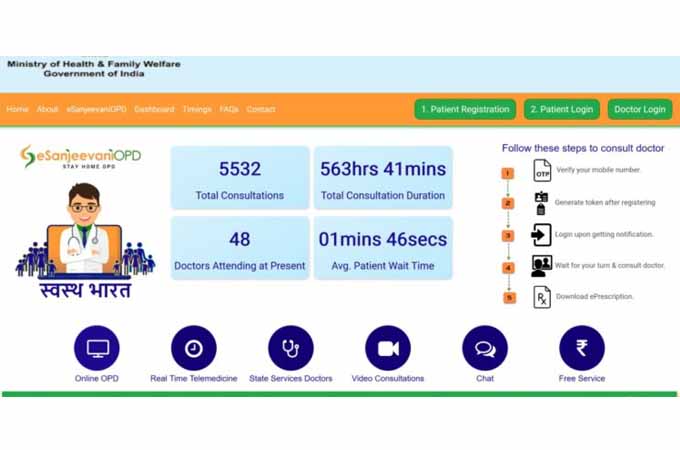Open the About menu item
Viewport: 680px width, 450px height.
(x=47, y=109)
